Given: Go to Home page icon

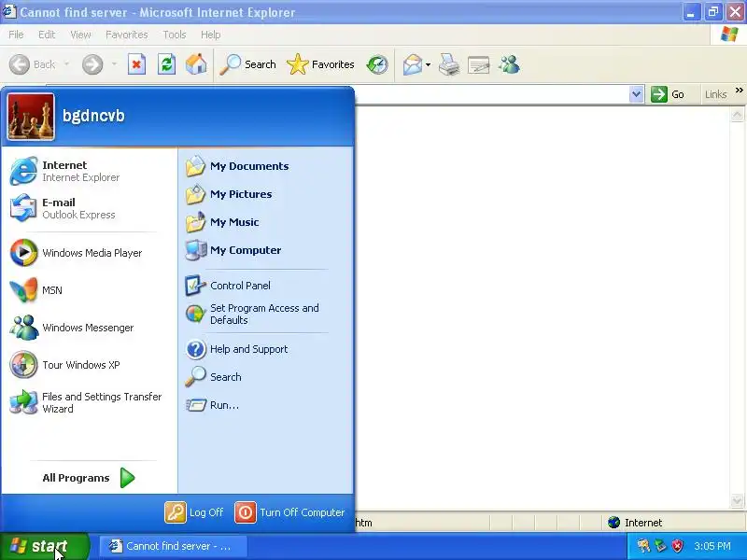Looking at the screenshot, I should pyautogui.click(x=196, y=64).
